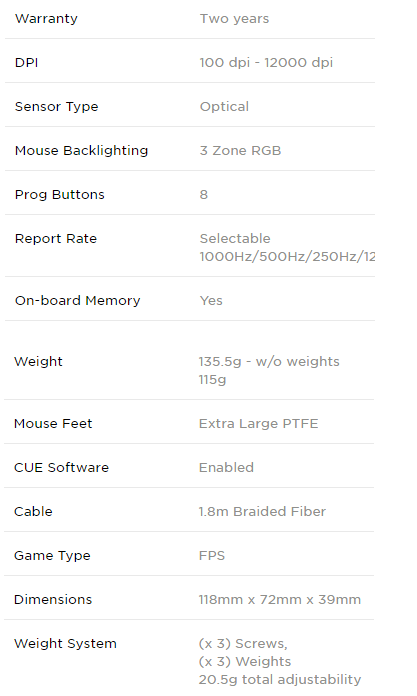The image size is (417, 696).
Task: Click the Mouse Backlighting label
Action: click(x=81, y=150)
